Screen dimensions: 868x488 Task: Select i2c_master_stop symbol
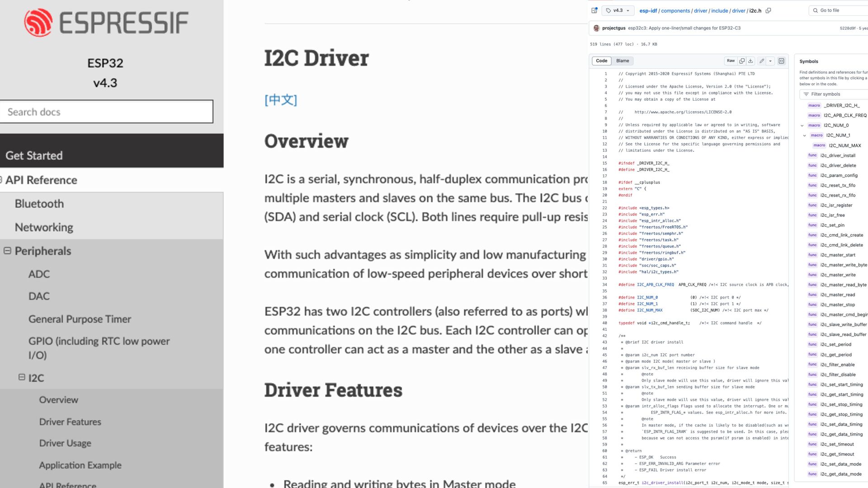pyautogui.click(x=838, y=305)
